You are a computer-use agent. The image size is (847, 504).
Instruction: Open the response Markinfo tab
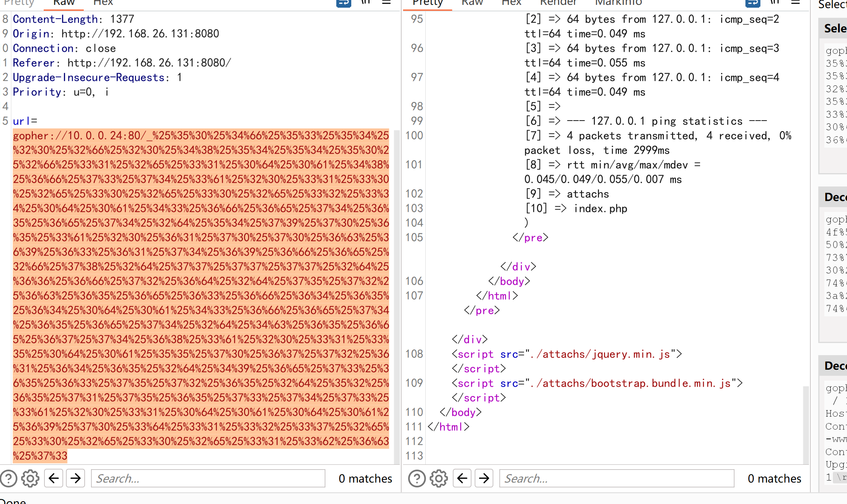618,3
